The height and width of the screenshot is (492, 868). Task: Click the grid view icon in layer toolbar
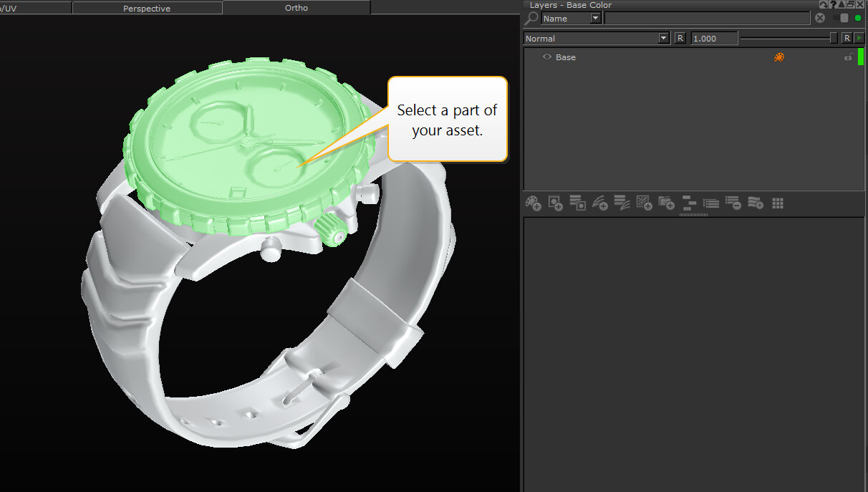(x=778, y=203)
